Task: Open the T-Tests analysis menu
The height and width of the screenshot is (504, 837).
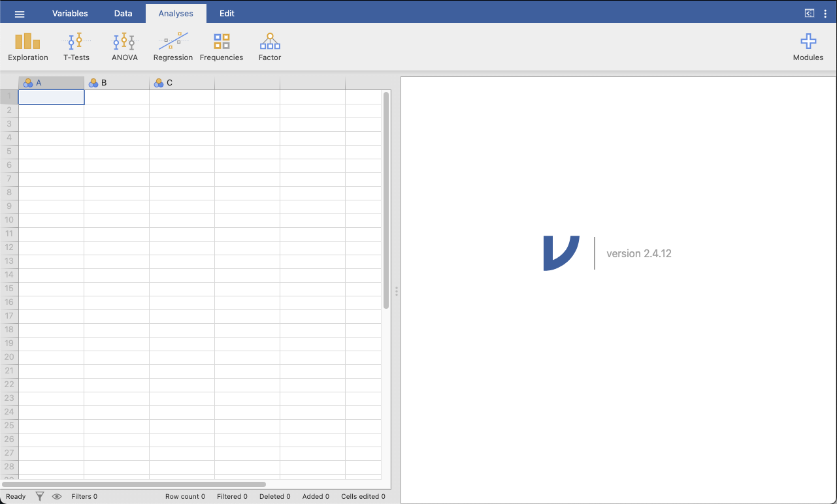Action: point(76,47)
